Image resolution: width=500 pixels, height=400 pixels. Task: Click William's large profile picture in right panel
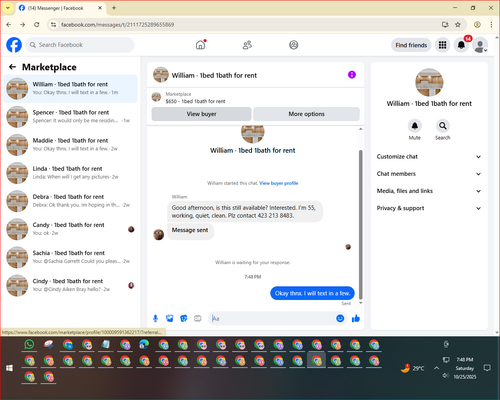[x=429, y=82]
